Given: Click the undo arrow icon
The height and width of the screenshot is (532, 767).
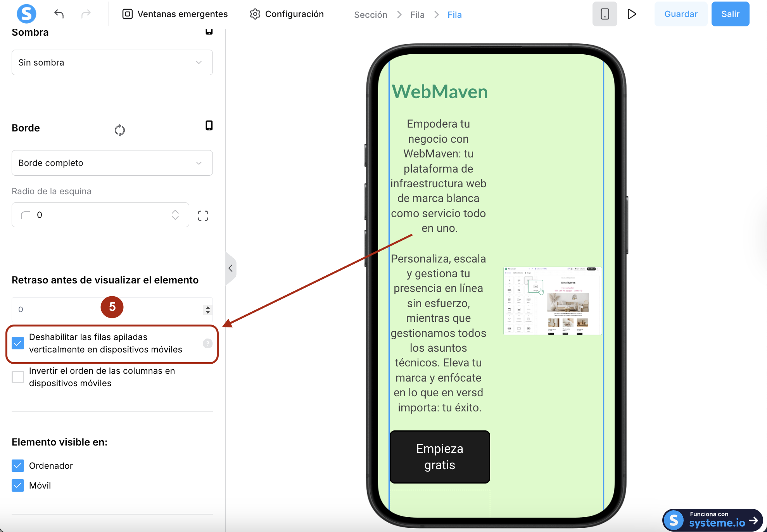Looking at the screenshot, I should [x=59, y=14].
